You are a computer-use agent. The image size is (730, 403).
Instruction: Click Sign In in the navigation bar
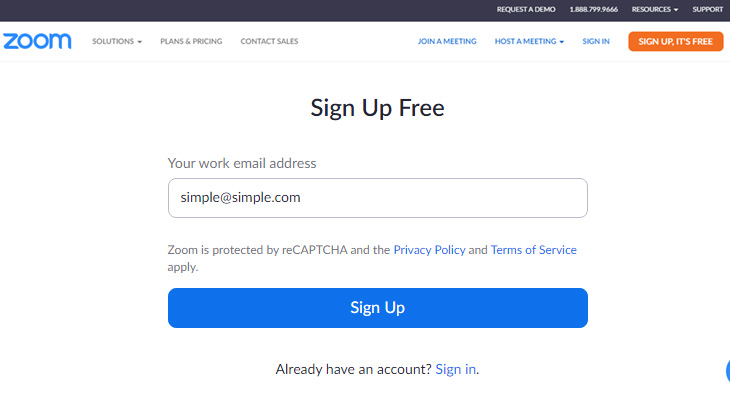pos(596,42)
